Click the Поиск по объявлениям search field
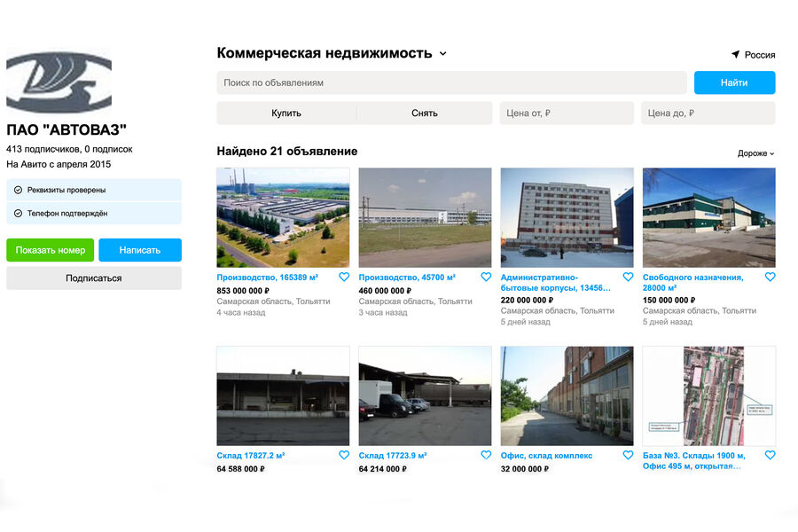 point(451,82)
